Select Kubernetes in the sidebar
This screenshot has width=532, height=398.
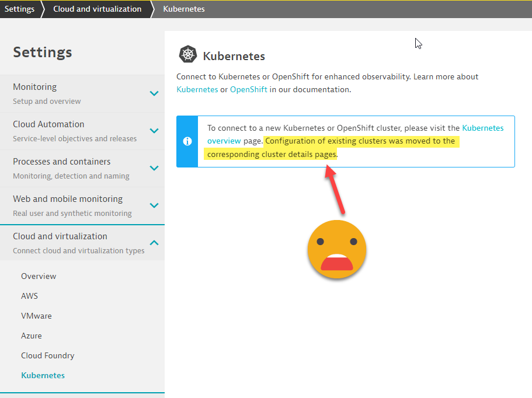[x=43, y=375]
